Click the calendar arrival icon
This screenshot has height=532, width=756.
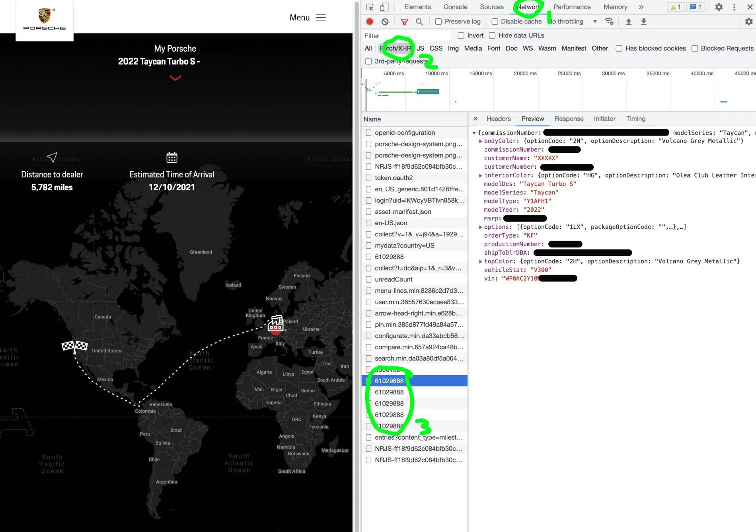[172, 158]
